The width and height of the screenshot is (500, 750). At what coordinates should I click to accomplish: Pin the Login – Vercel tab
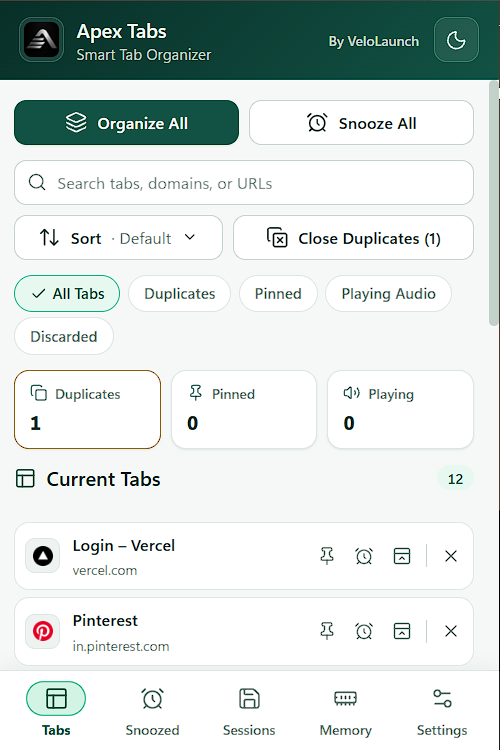pos(327,556)
